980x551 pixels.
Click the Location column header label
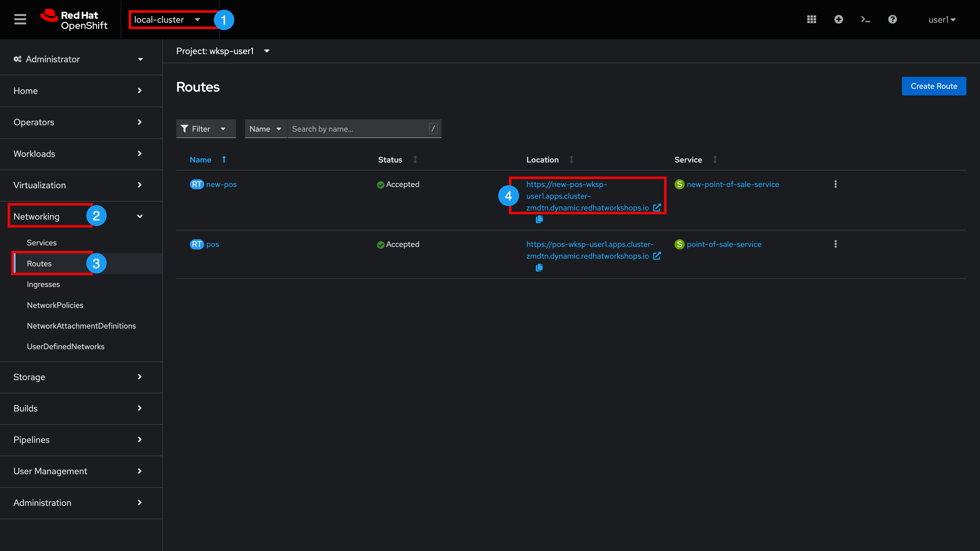click(x=543, y=160)
